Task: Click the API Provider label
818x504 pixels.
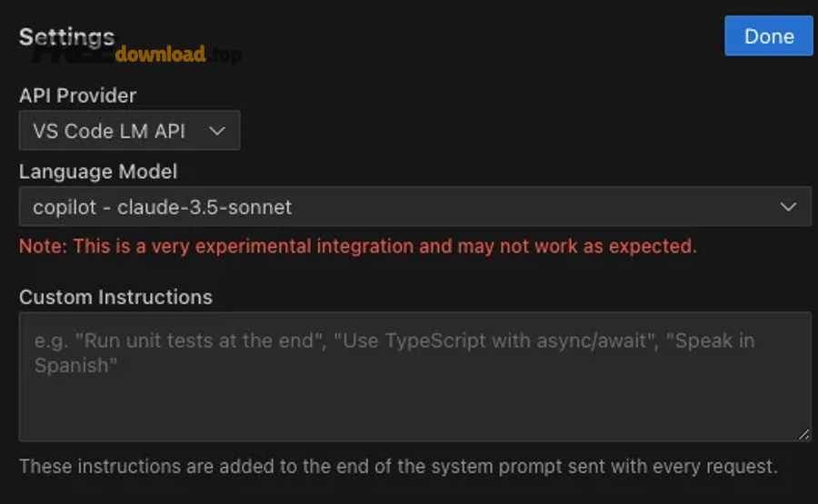Action: (x=78, y=95)
